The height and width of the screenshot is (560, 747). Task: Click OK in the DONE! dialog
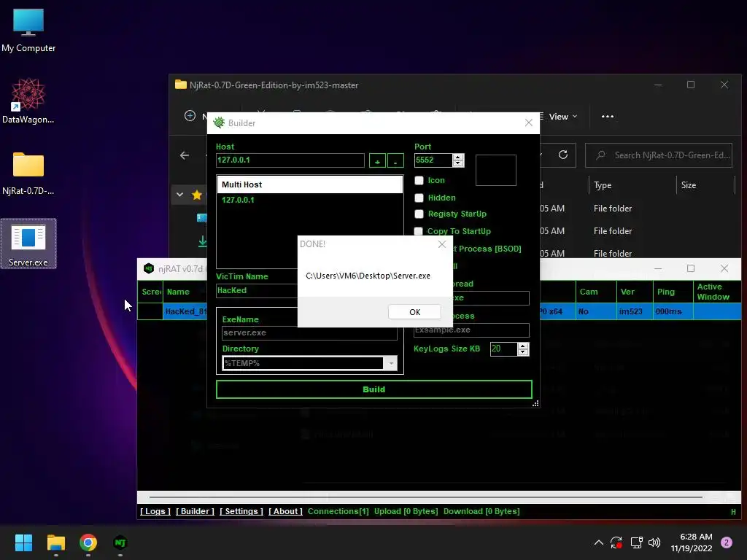[x=414, y=312]
